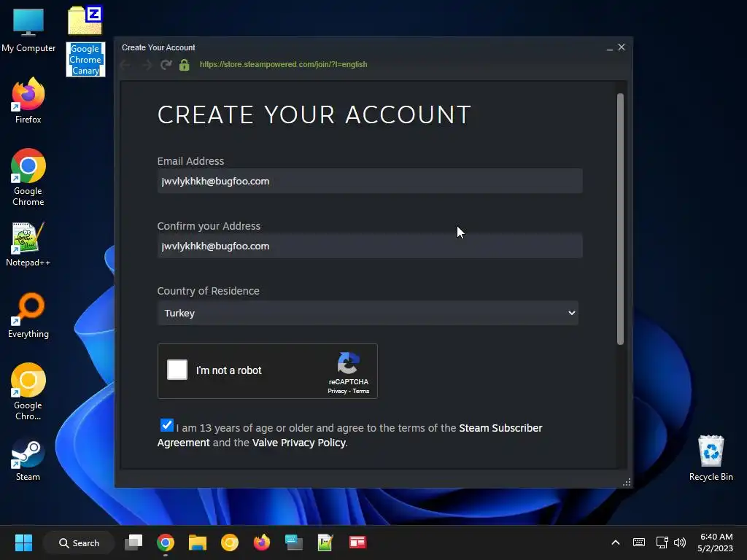Open the volume control in tray

click(x=680, y=542)
